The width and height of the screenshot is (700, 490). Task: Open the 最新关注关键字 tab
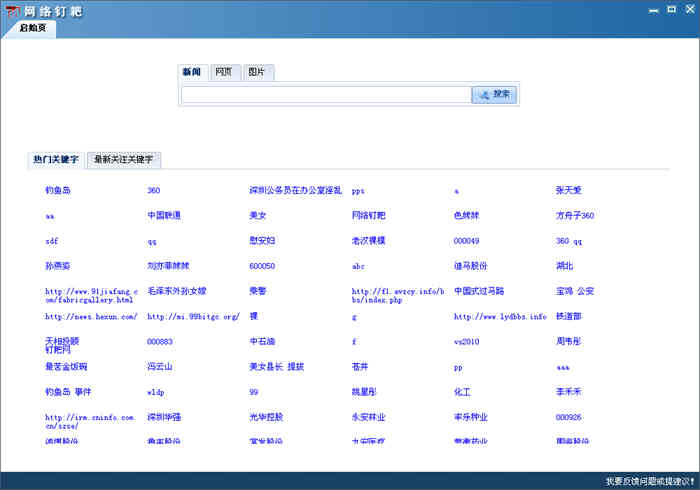click(x=123, y=160)
